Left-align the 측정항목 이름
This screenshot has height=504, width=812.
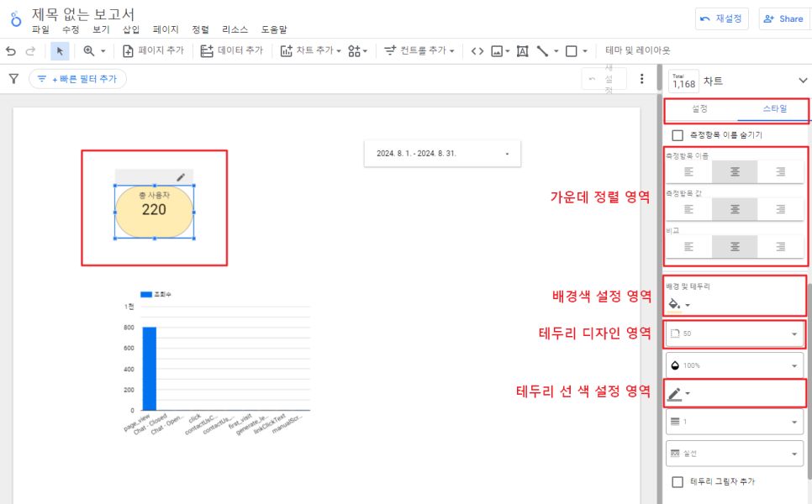click(688, 172)
